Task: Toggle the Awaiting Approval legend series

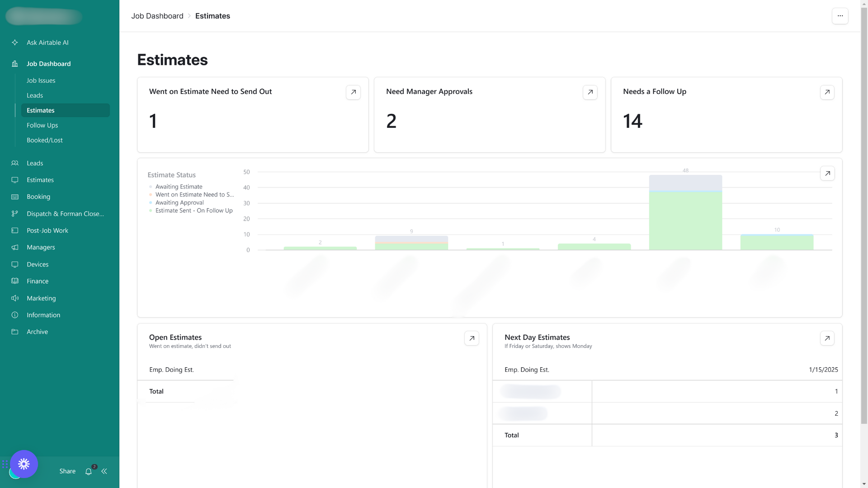Action: click(179, 202)
